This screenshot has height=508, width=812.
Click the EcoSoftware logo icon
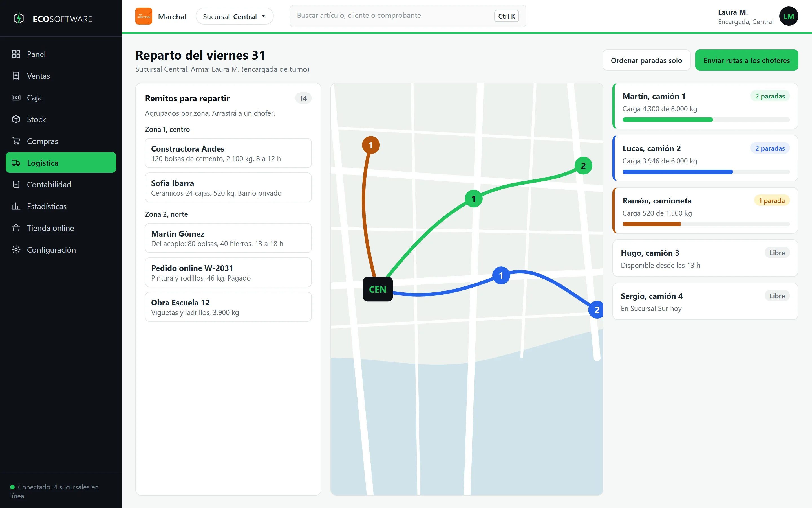pyautogui.click(x=19, y=18)
